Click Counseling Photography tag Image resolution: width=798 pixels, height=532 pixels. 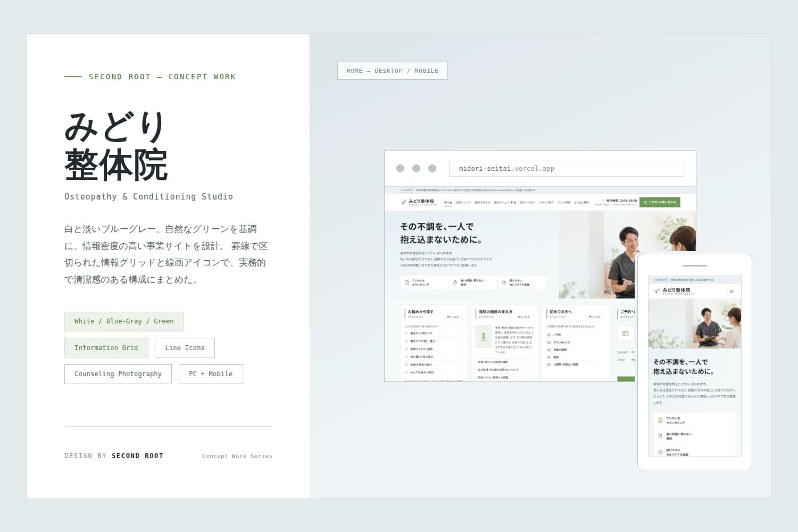(118, 374)
